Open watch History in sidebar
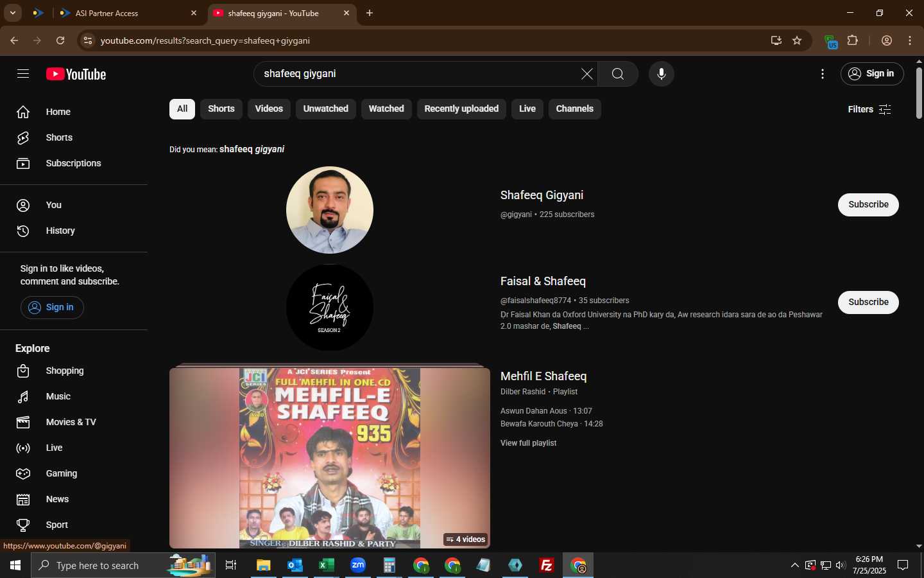This screenshot has height=578, width=924. (74, 231)
